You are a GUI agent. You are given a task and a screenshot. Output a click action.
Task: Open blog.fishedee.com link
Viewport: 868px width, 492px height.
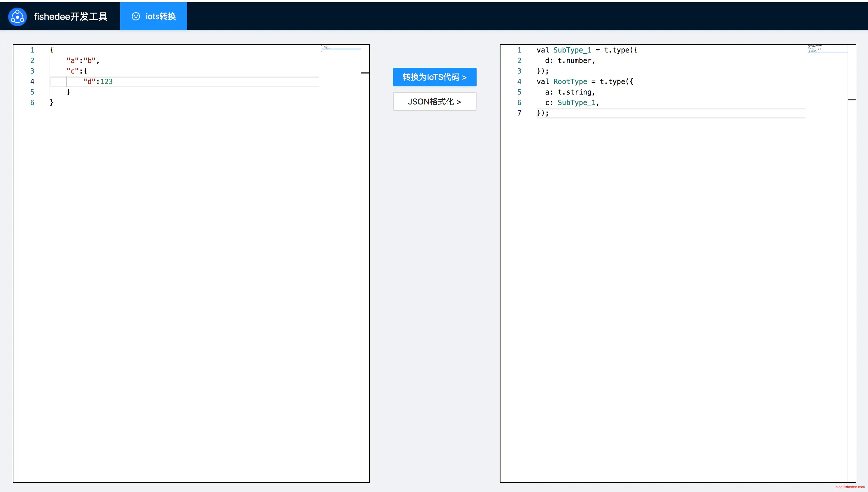pos(850,487)
